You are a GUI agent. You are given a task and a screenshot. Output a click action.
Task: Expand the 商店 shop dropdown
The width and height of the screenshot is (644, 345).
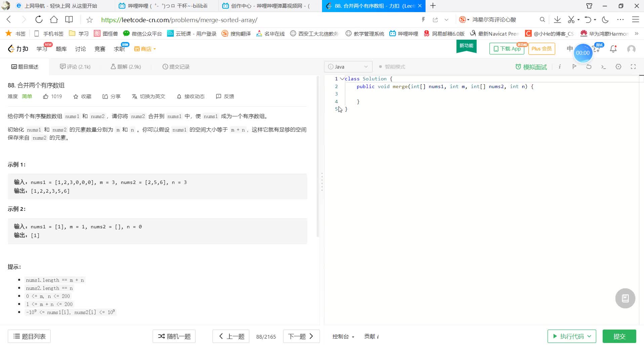(x=145, y=49)
